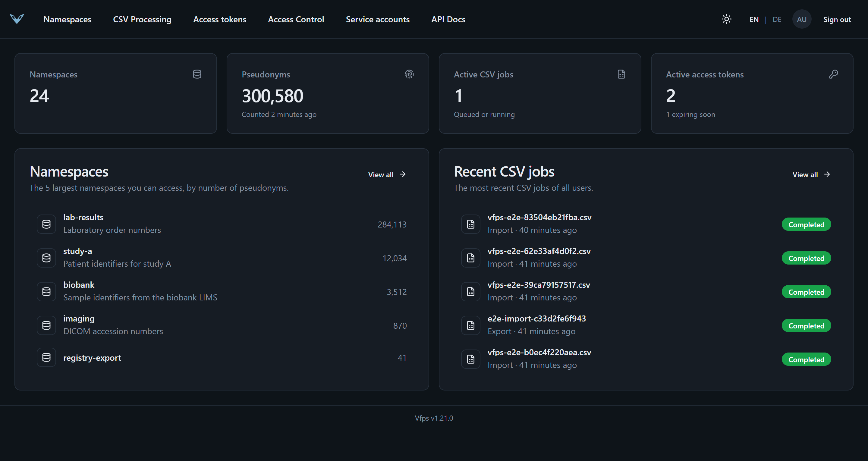Switch language to EN
The image size is (868, 461).
(x=754, y=20)
